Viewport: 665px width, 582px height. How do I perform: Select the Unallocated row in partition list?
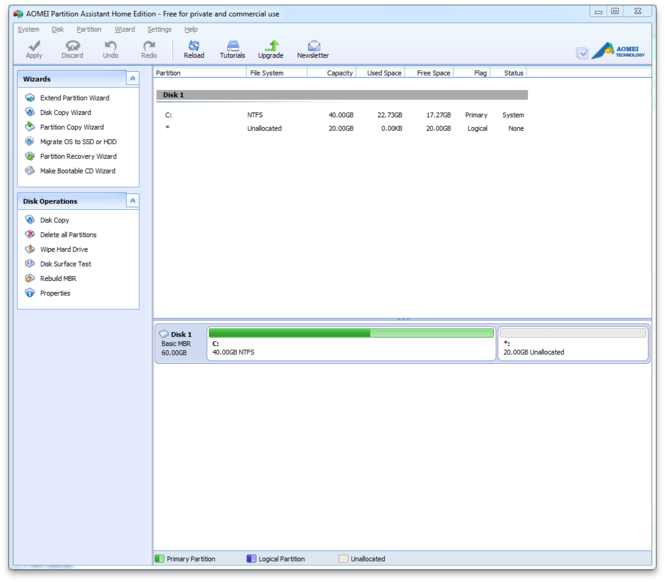342,128
